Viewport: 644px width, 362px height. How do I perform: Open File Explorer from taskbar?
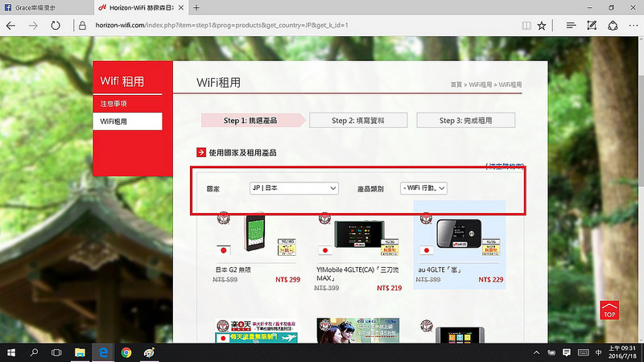(x=80, y=352)
